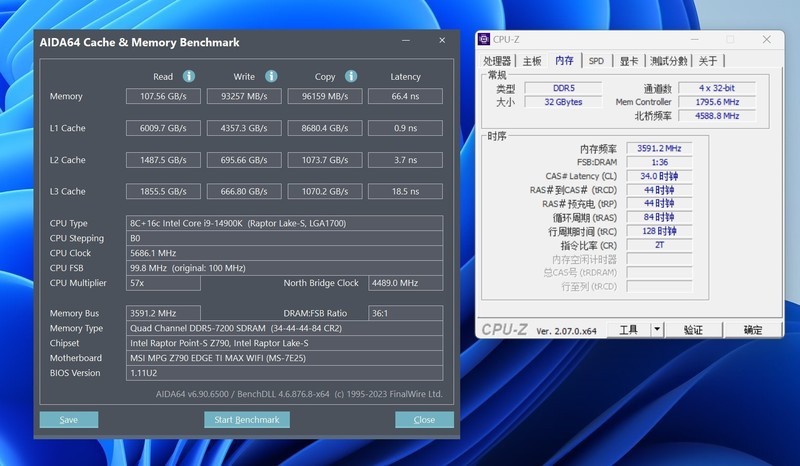Click the L3 Cache latency 18.5 ns

click(x=406, y=191)
